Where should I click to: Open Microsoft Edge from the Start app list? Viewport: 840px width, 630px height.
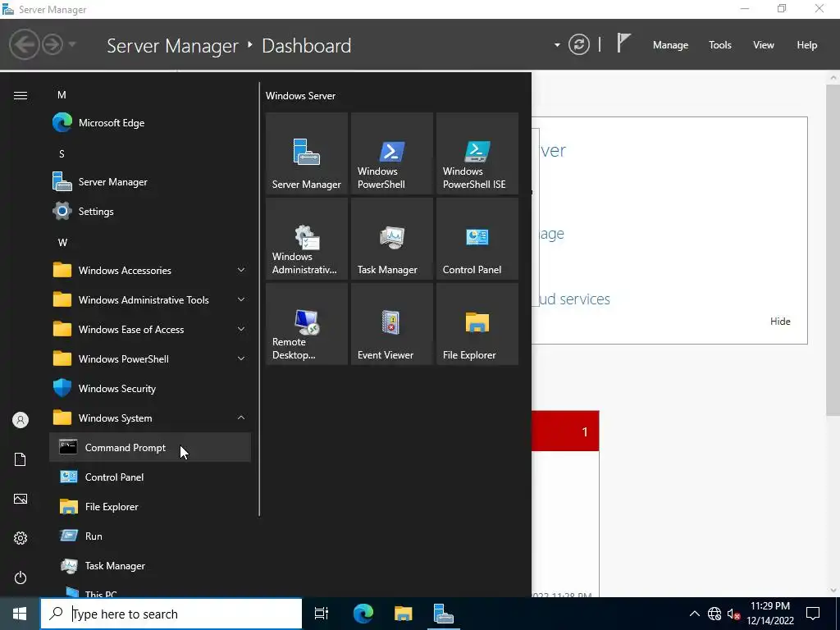pyautogui.click(x=150, y=123)
